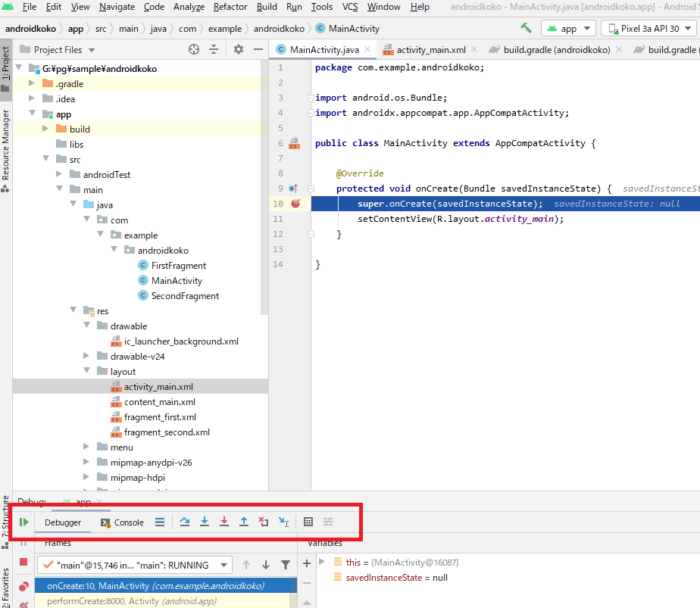Stop the debug session with the red square
This screenshot has height=608, width=700.
click(x=23, y=562)
